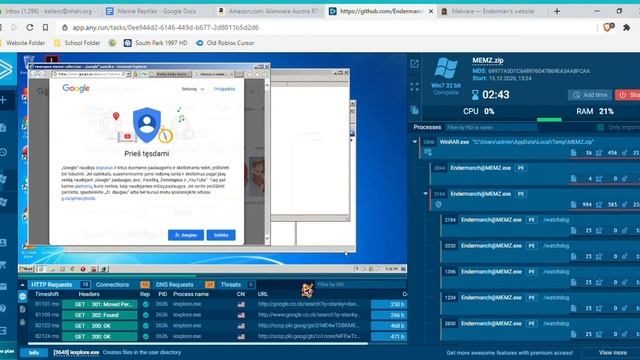Open the IE address bar dropdown
The image size is (640, 360).
coord(129,74)
